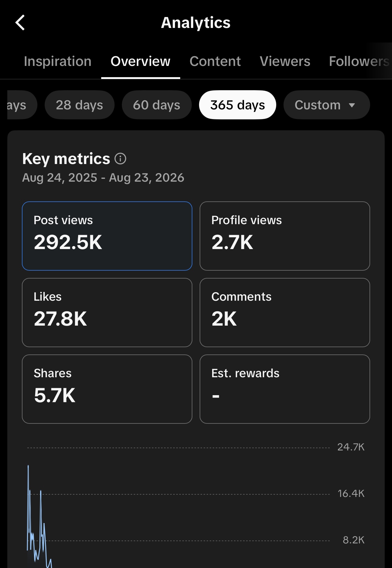This screenshot has width=392, height=568.
Task: Select the Est. rewards metric card
Action: 285,389
